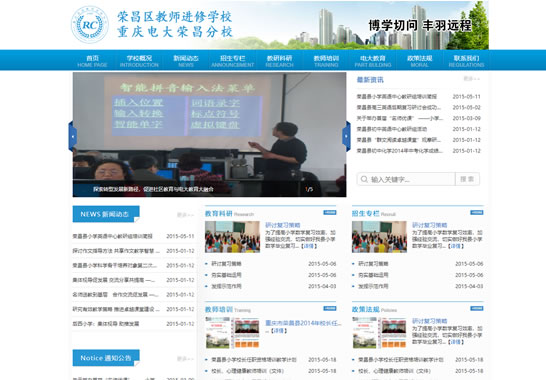Expand more link next to 最新资讯 heading
Screen dimensions: 546x380
pyautogui.click(x=471, y=79)
